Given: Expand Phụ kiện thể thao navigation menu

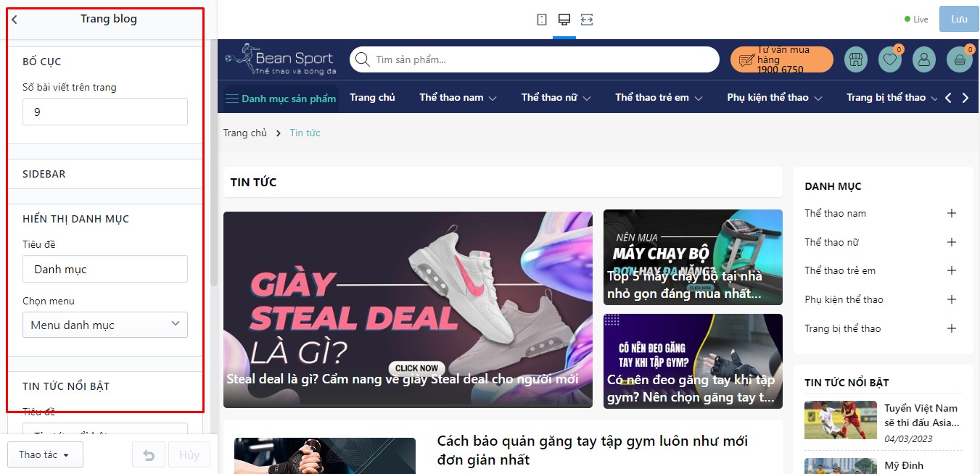Looking at the screenshot, I should [x=774, y=97].
